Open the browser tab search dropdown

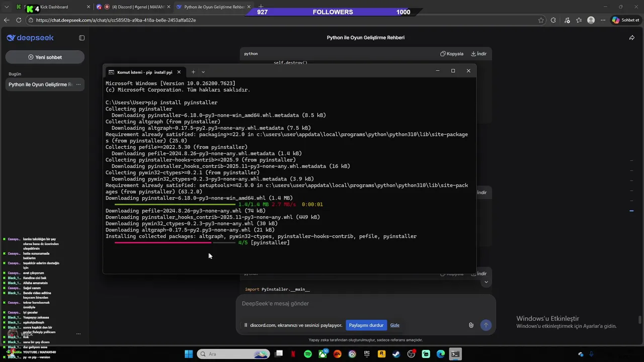(x=6, y=7)
